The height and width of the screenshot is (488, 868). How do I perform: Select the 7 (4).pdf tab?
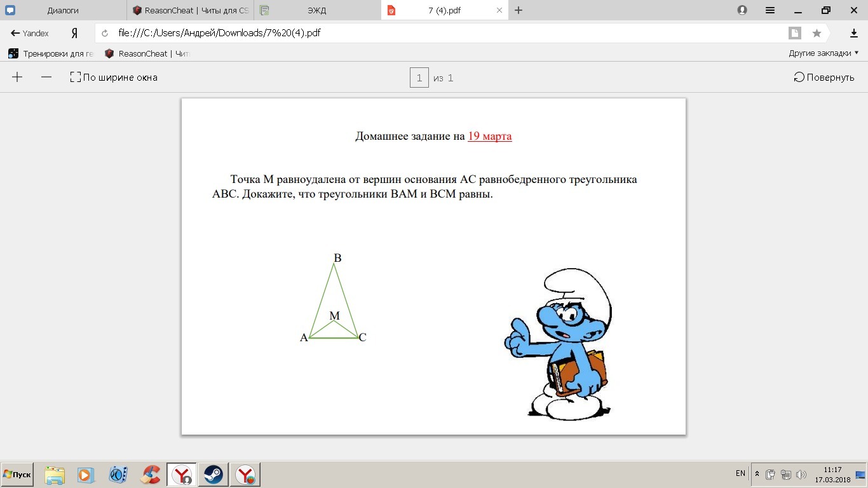click(445, 10)
